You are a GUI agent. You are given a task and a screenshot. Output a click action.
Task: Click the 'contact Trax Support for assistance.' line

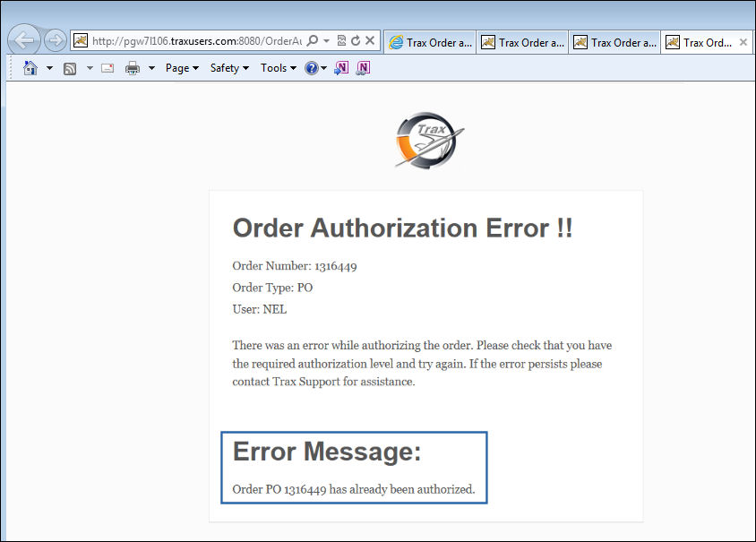323,382
